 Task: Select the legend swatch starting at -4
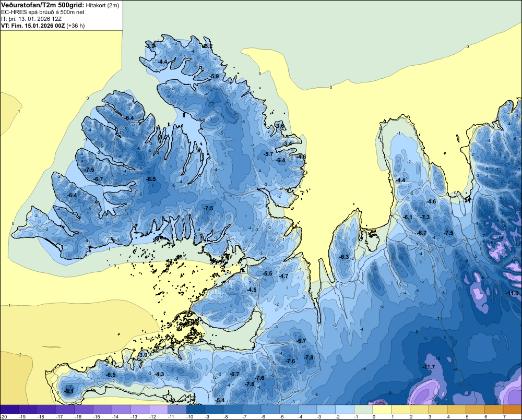click(307, 410)
